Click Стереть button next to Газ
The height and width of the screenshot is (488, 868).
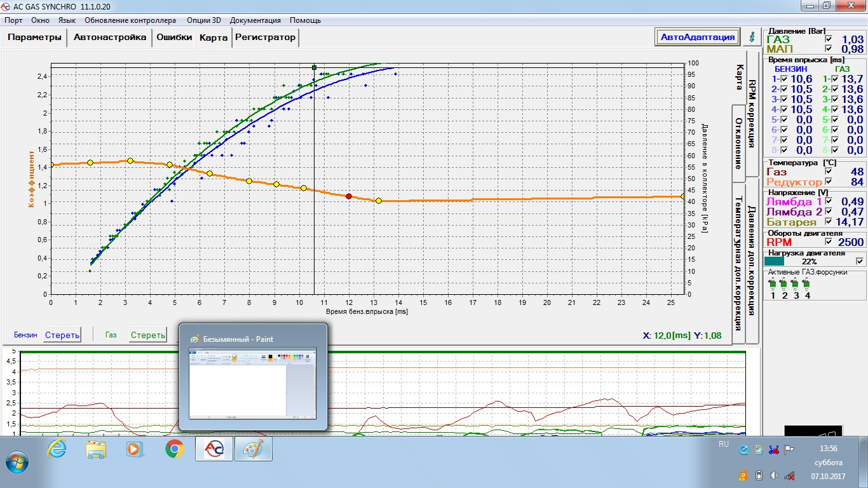point(147,335)
